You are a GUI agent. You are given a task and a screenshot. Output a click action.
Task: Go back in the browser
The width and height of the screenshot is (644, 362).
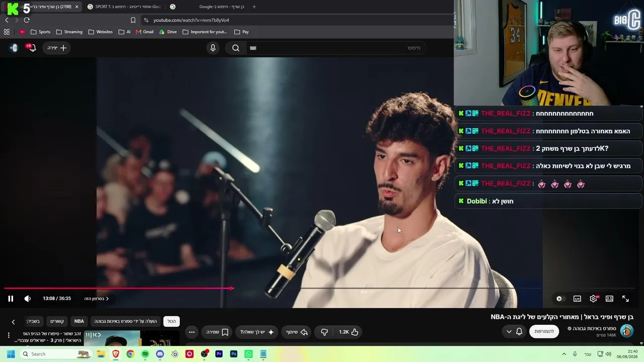point(7,20)
